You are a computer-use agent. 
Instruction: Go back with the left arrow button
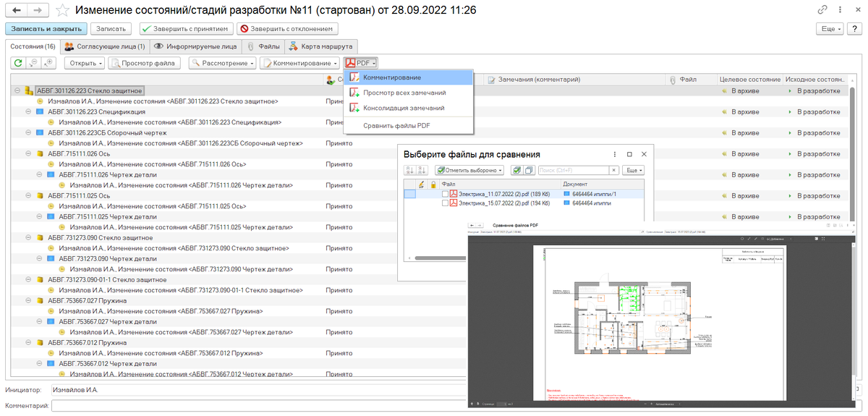point(17,10)
